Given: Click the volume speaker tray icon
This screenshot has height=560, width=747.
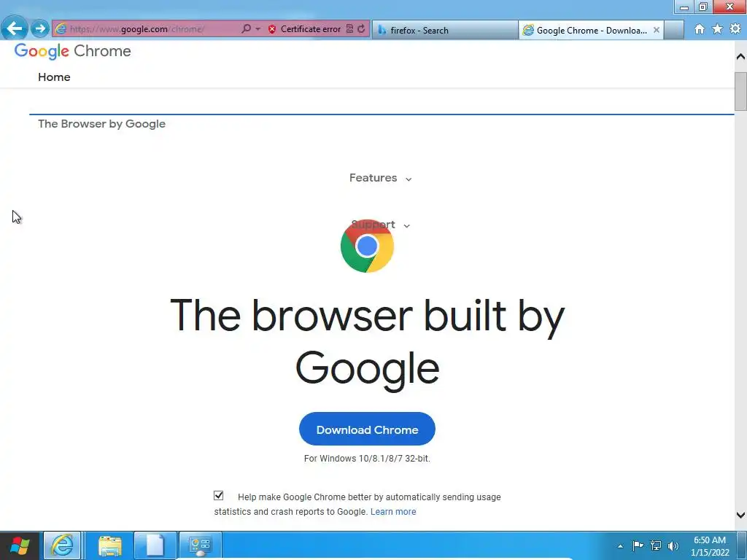Looking at the screenshot, I should pos(673,545).
